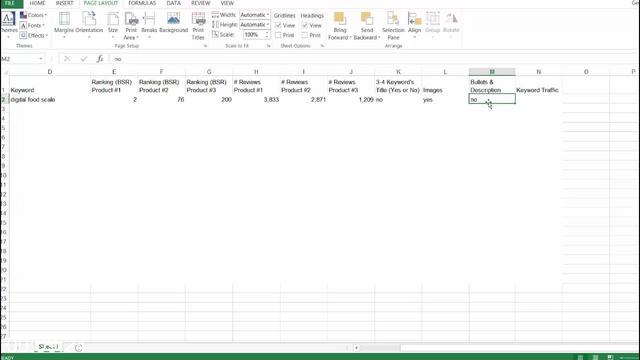Set the Print Area
640x360 pixels.
(131, 26)
